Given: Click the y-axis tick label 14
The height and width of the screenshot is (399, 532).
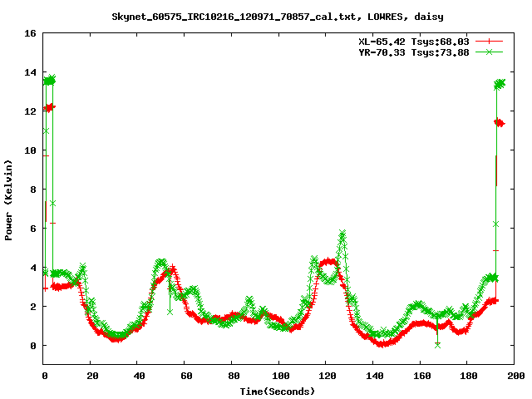Looking at the screenshot, I should 30,72.
